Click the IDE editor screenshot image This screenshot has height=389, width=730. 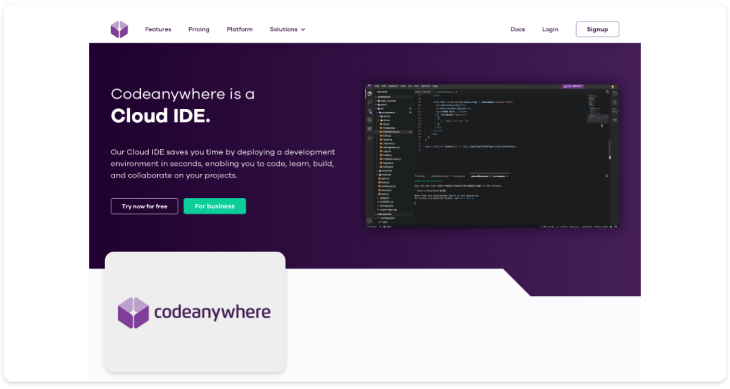(492, 156)
